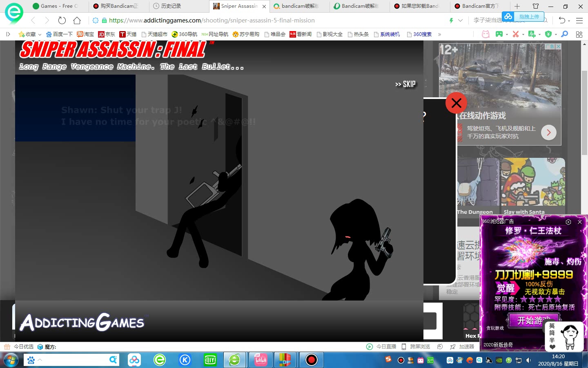Click the 今日直播 status bar item

point(381,347)
